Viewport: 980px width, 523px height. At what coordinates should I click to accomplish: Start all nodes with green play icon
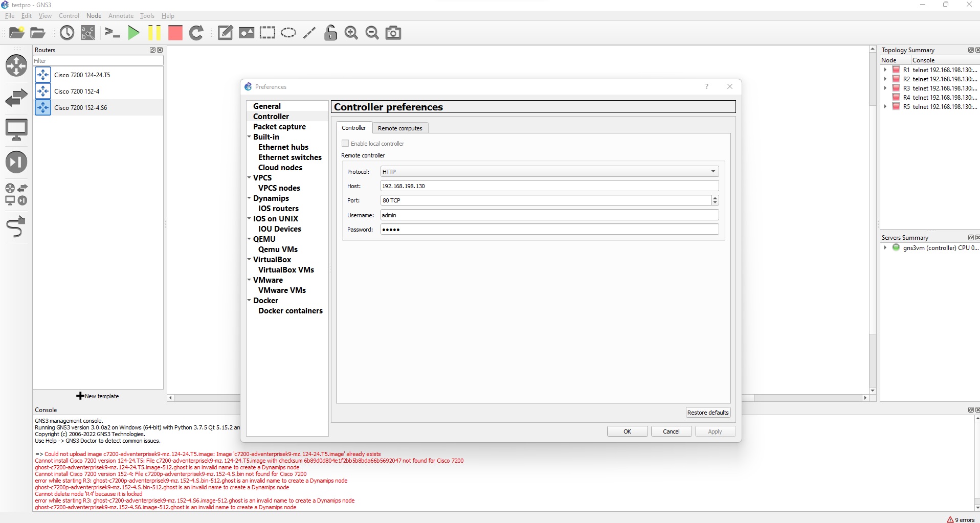pos(133,33)
